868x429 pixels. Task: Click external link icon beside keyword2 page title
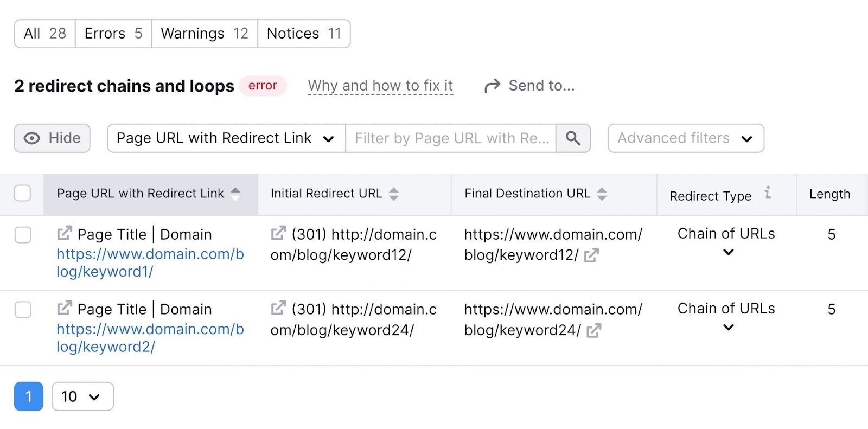[63, 308]
